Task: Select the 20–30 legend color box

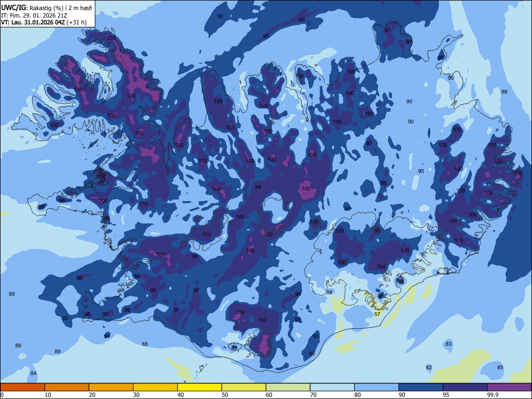Action: click(x=111, y=387)
